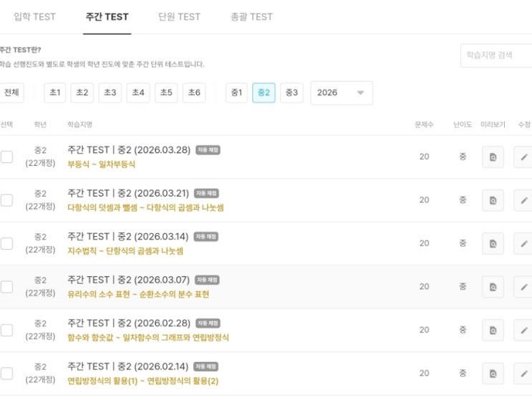Preview the 2026.03.28 weekly test
The height and width of the screenshot is (402, 532).
point(493,157)
